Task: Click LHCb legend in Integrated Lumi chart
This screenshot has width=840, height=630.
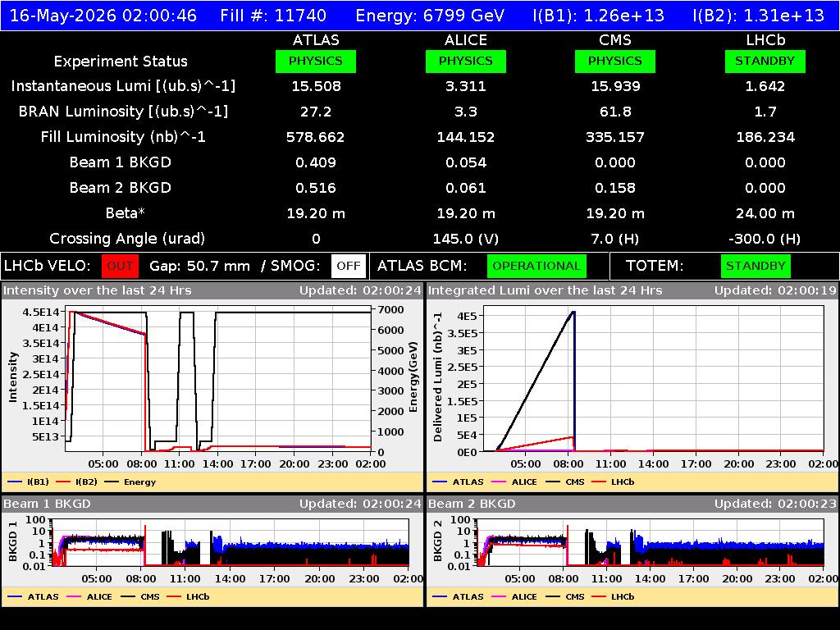Action: [x=613, y=482]
